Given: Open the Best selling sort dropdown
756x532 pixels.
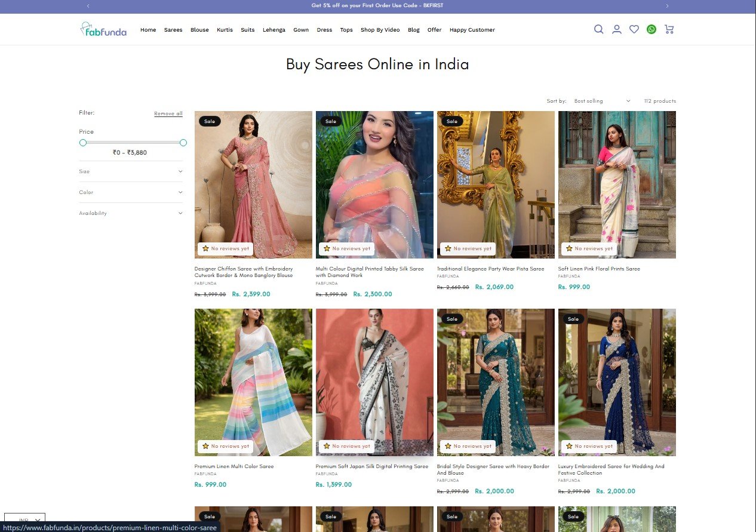Looking at the screenshot, I should click(602, 101).
